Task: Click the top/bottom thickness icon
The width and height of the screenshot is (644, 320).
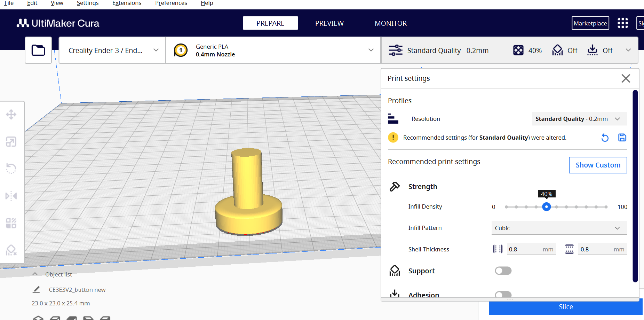Action: pos(569,249)
